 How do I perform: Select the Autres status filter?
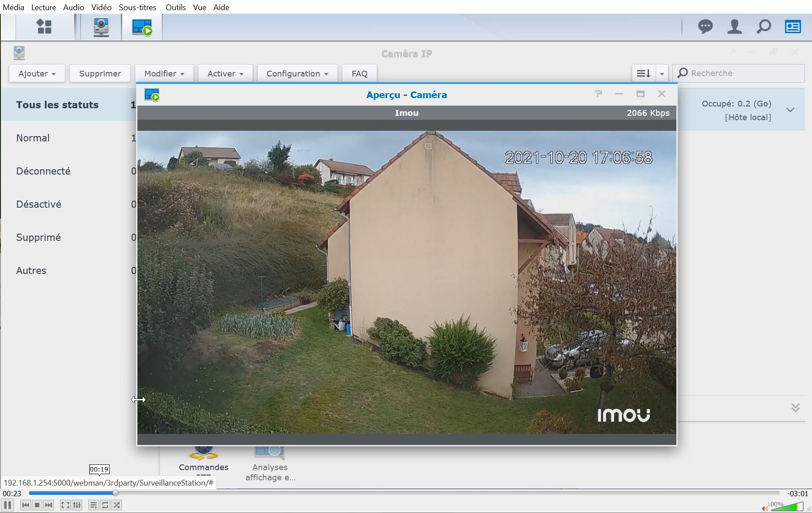pyautogui.click(x=69, y=270)
